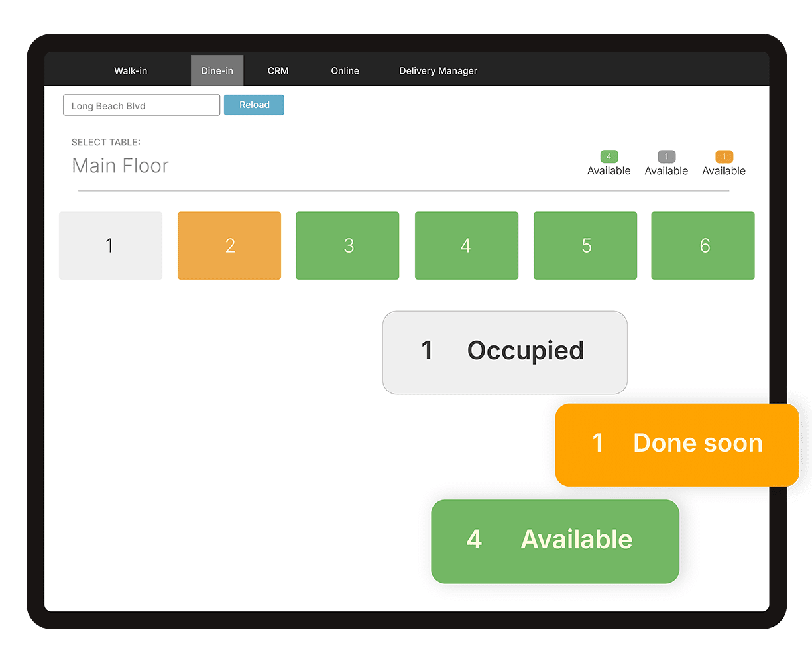The width and height of the screenshot is (812, 663).
Task: Tap green table 5
Action: [585, 246]
